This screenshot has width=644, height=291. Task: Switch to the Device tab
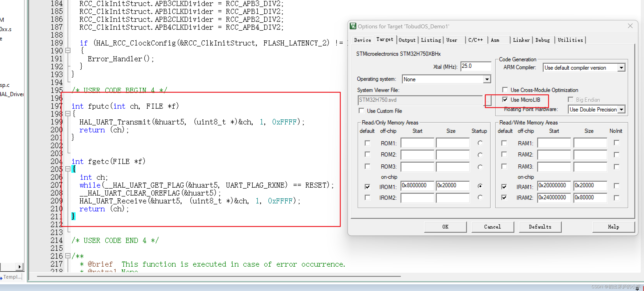coord(362,40)
